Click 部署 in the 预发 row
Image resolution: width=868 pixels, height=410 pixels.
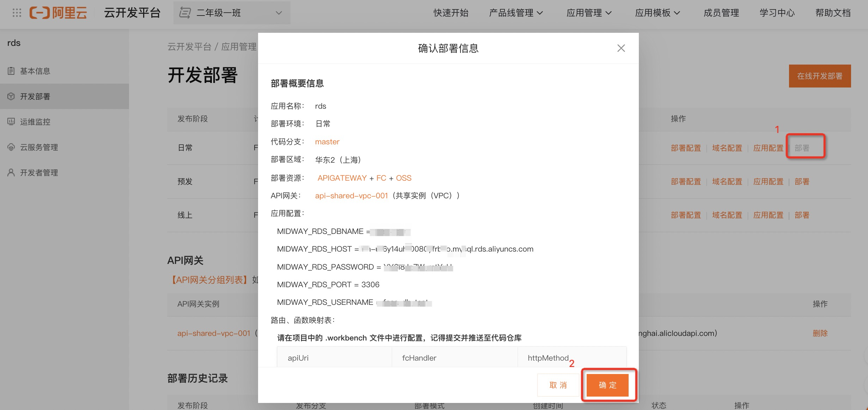click(802, 182)
